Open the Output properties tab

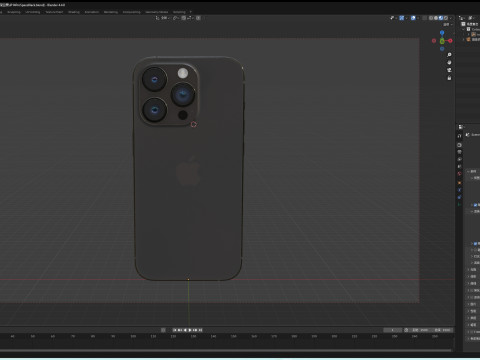pos(459,152)
